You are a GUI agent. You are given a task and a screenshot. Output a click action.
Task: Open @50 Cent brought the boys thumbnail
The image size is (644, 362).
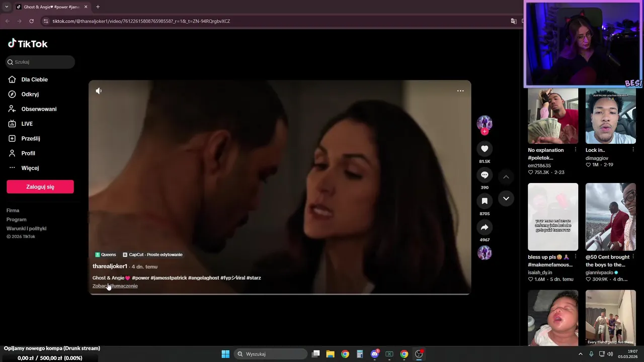click(611, 217)
